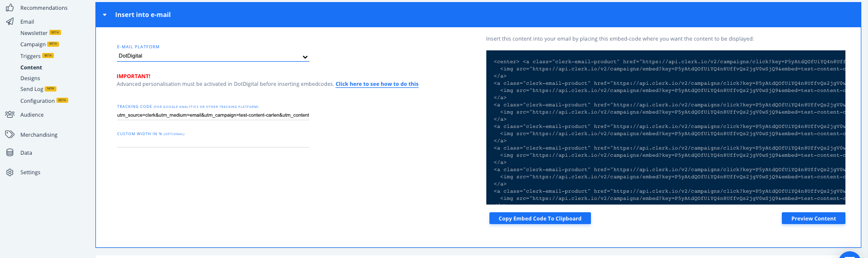
Task: Click the Recommendations thumbs-up icon
Action: coord(10,8)
